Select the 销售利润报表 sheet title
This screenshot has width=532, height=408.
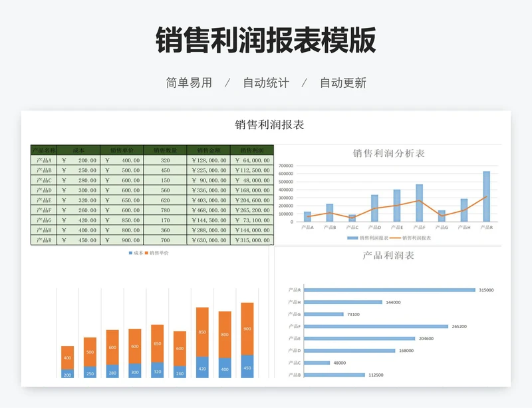269,124
